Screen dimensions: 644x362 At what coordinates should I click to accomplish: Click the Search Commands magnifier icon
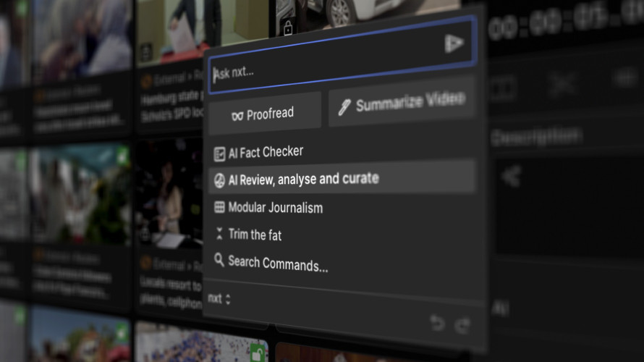[x=219, y=260]
